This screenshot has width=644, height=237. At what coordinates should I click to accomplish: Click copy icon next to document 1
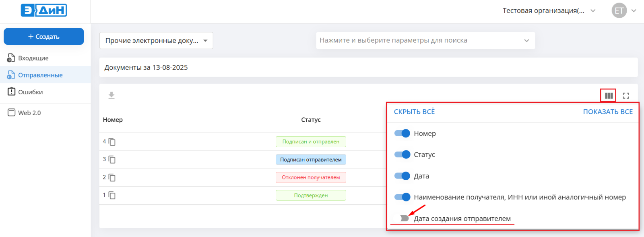[x=112, y=195]
